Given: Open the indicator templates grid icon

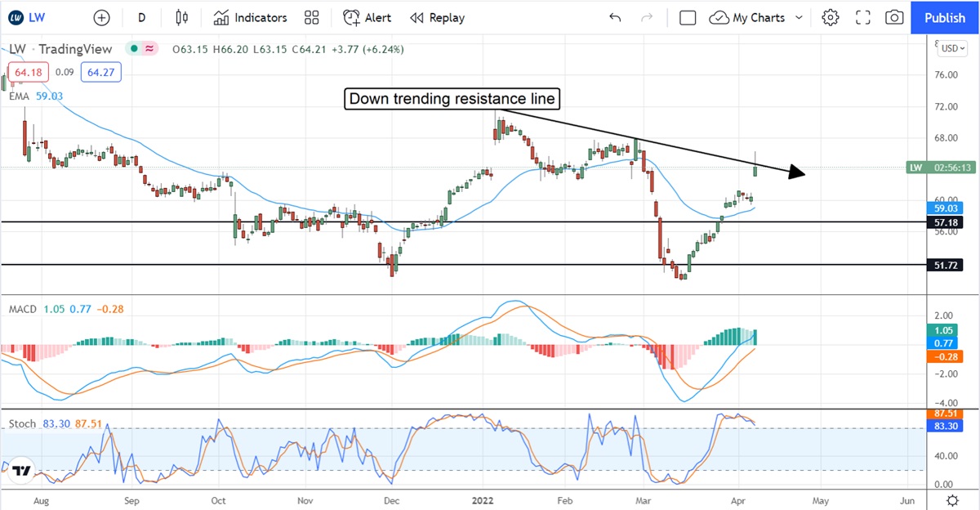Looking at the screenshot, I should [x=311, y=17].
